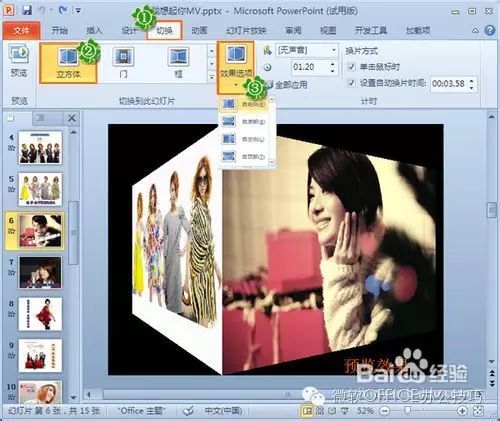Decrease the 01.20 duration with down arrow
The height and width of the screenshot is (421, 500).
332,71
